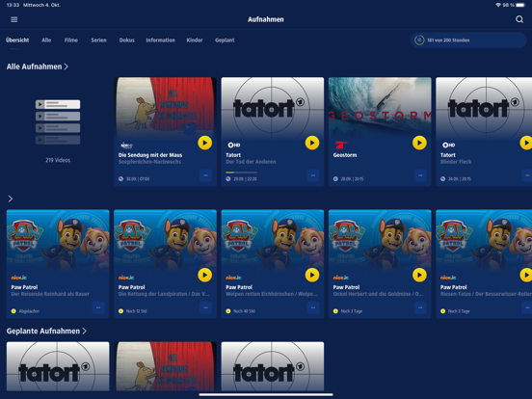Click the storage usage circle icon
Image resolution: width=532 pixels, height=399 pixels.
pyautogui.click(x=419, y=40)
